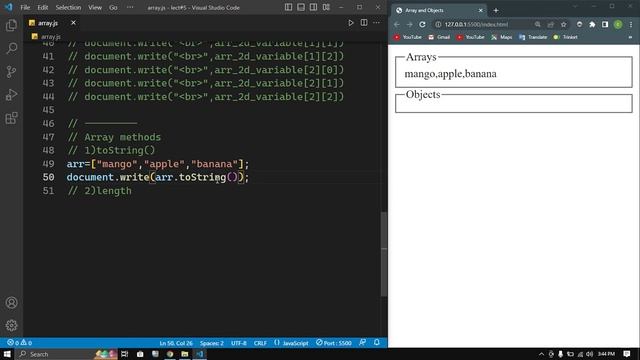The image size is (640, 360).
Task: Open a new Chrome tab
Action: coord(496,10)
